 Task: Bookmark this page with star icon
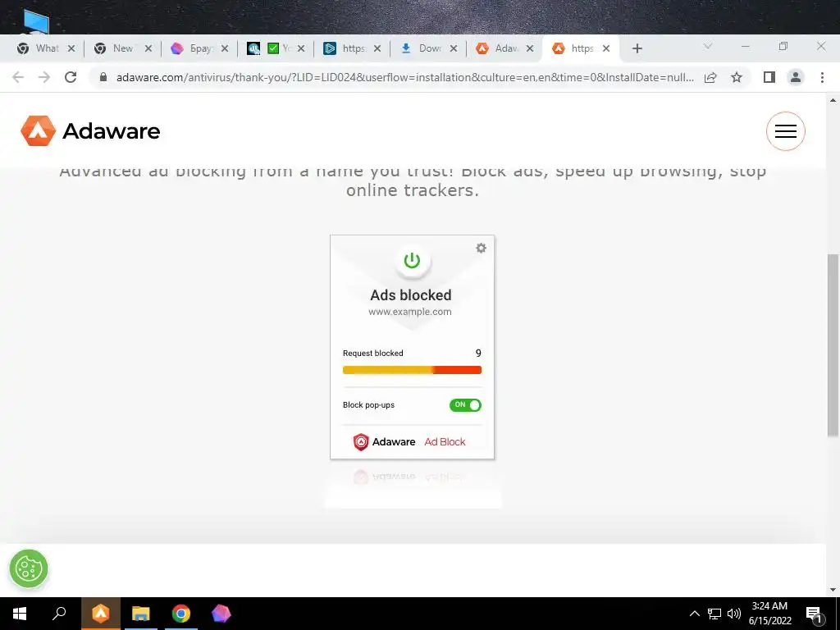point(737,78)
